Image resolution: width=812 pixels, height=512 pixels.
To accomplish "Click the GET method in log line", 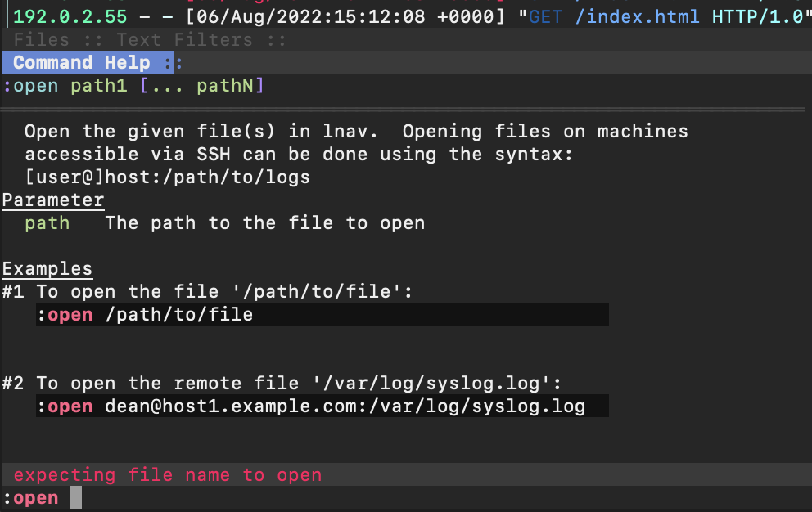I will (x=545, y=16).
